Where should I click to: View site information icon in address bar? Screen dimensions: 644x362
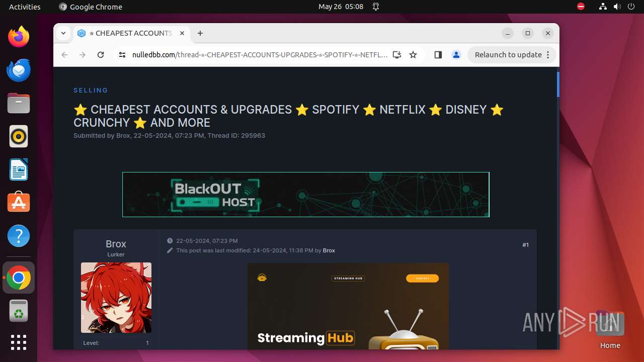[122, 55]
